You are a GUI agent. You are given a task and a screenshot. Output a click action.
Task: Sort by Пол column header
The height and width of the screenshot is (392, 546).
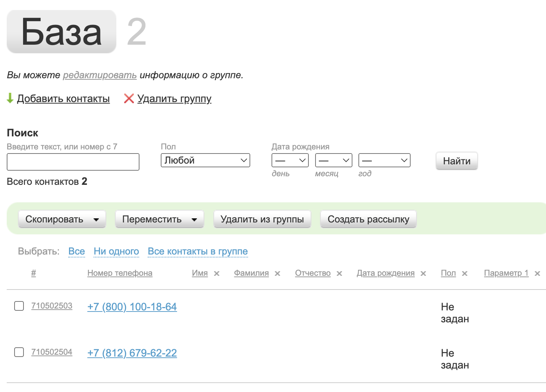[x=448, y=273]
